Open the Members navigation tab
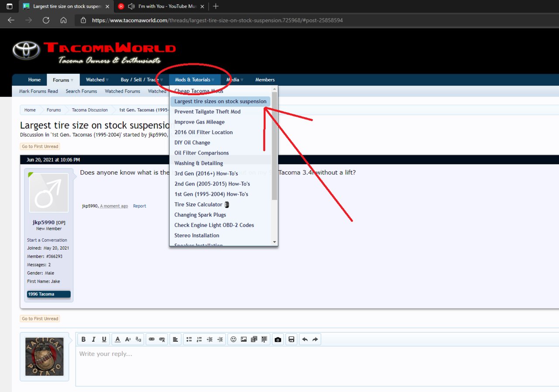The width and height of the screenshot is (559, 392). click(x=265, y=80)
